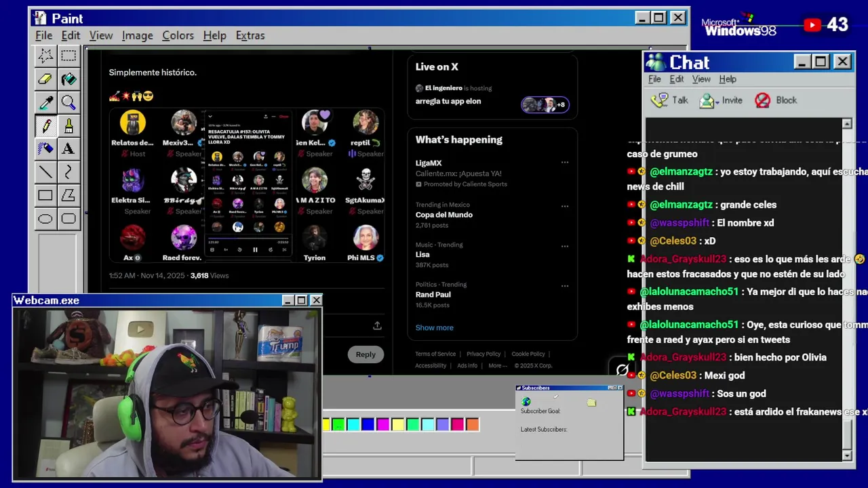Open the Extras menu in Paint
868x488 pixels.
click(250, 35)
